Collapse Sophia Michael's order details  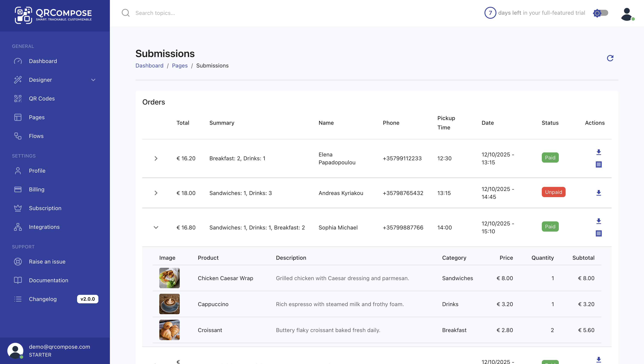pos(156,228)
